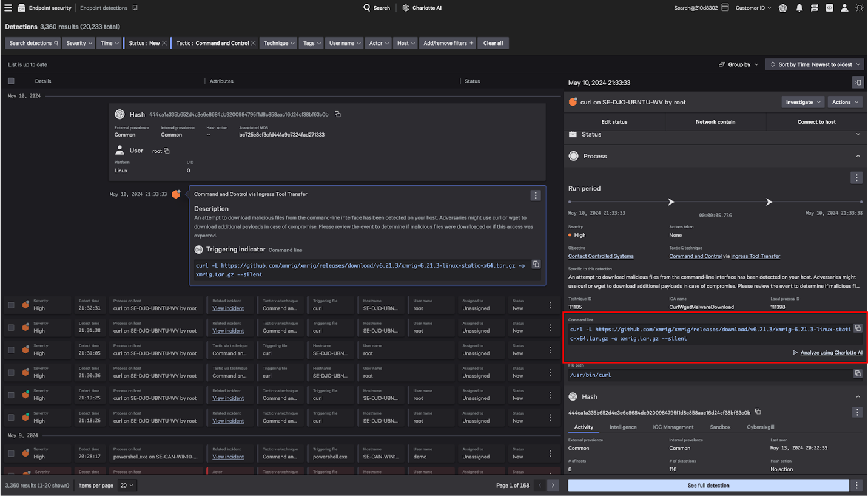The image size is (868, 496).
Task: Tick the select-all checkbox in the header
Action: pyautogui.click(x=11, y=81)
